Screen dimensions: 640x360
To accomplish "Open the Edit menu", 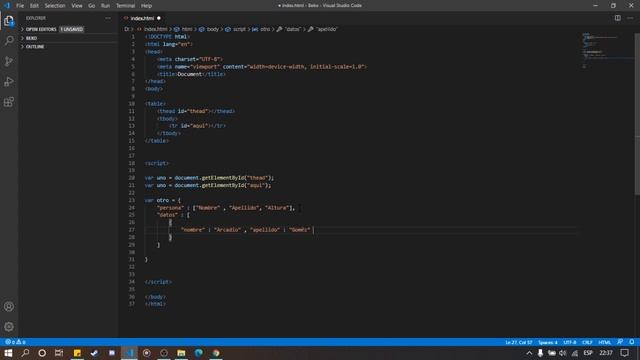I will click(x=34, y=6).
